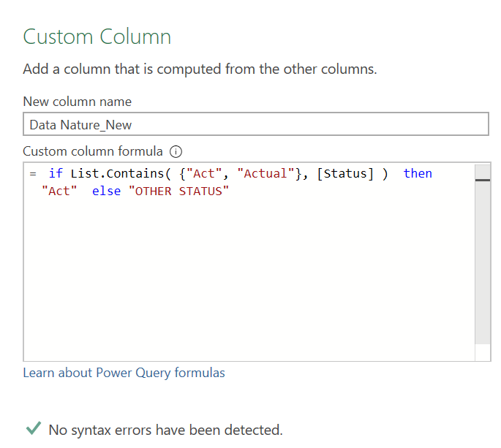Click the "No syntax errors have been detected" message
The height and width of the screenshot is (448, 501).
click(165, 429)
